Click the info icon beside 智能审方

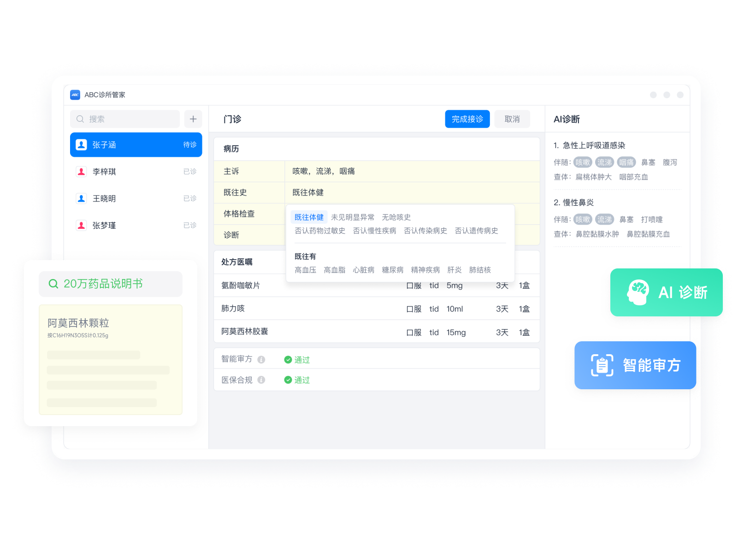click(261, 360)
